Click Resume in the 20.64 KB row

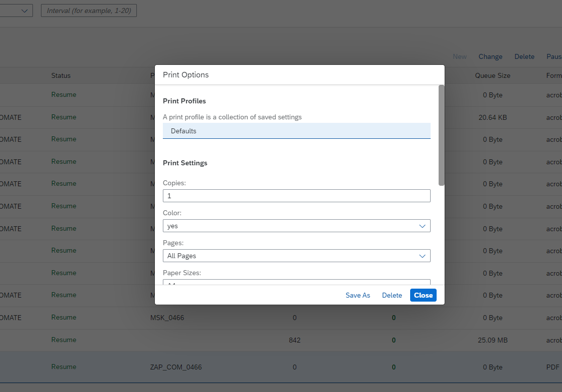64,117
